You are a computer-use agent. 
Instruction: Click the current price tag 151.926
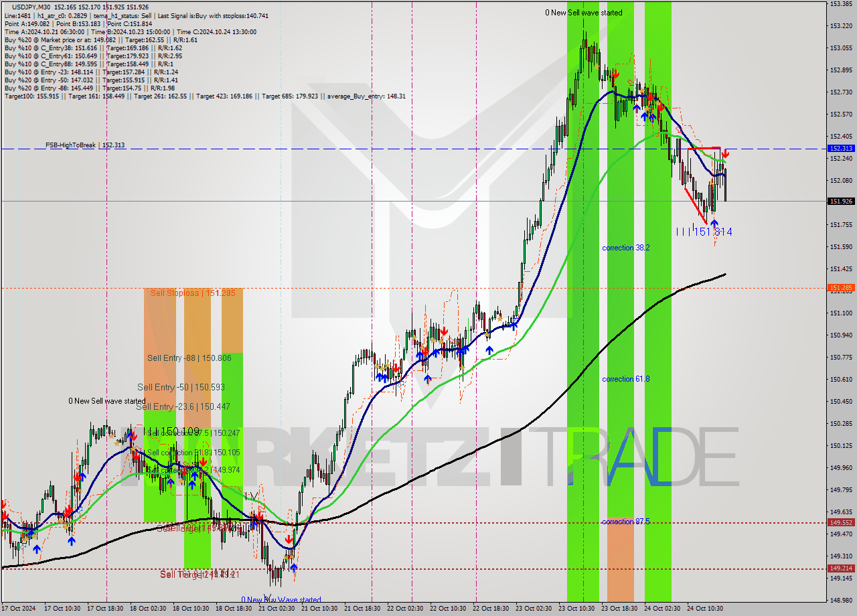click(x=841, y=201)
